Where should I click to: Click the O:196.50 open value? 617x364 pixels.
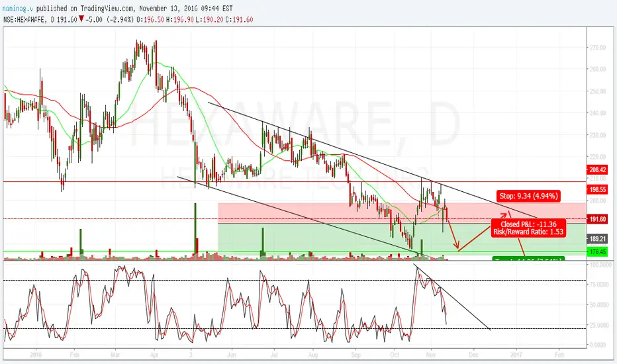click(150, 19)
